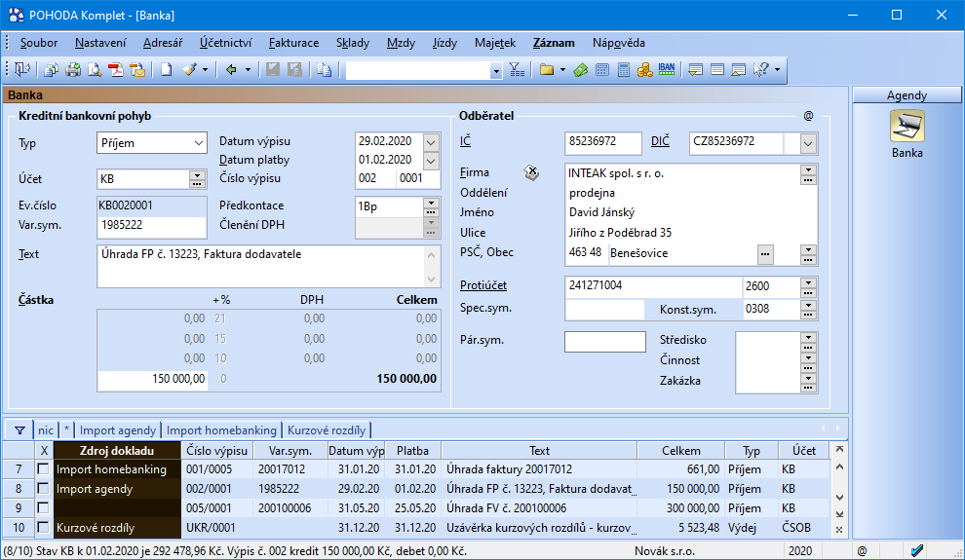Open the yellow folder toolbar icon
965x560 pixels.
coord(547,70)
